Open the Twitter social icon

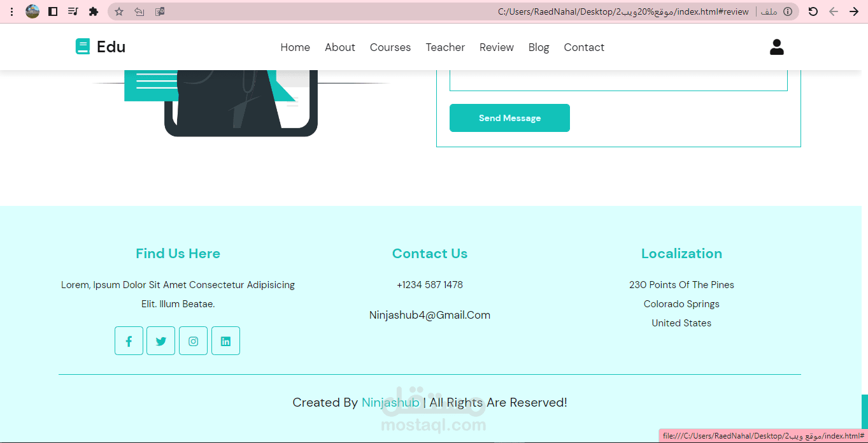pyautogui.click(x=160, y=341)
